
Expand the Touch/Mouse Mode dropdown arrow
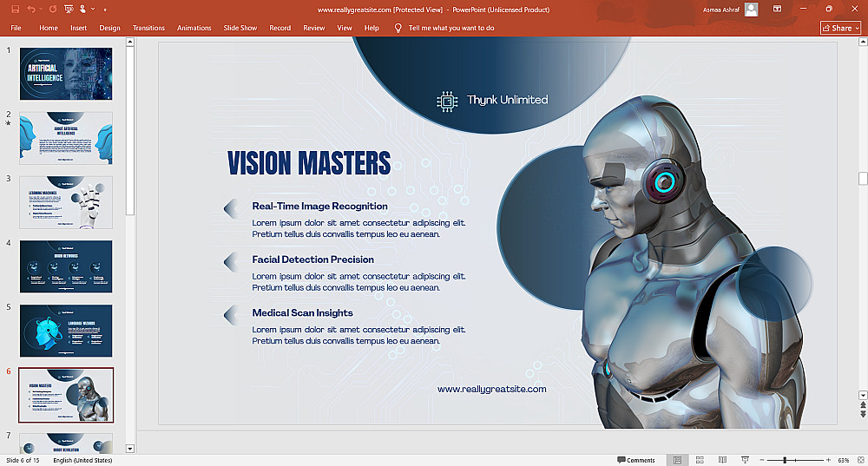point(93,10)
